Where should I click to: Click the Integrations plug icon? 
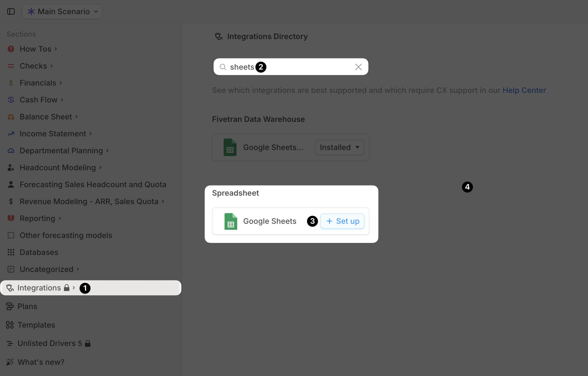click(x=10, y=288)
